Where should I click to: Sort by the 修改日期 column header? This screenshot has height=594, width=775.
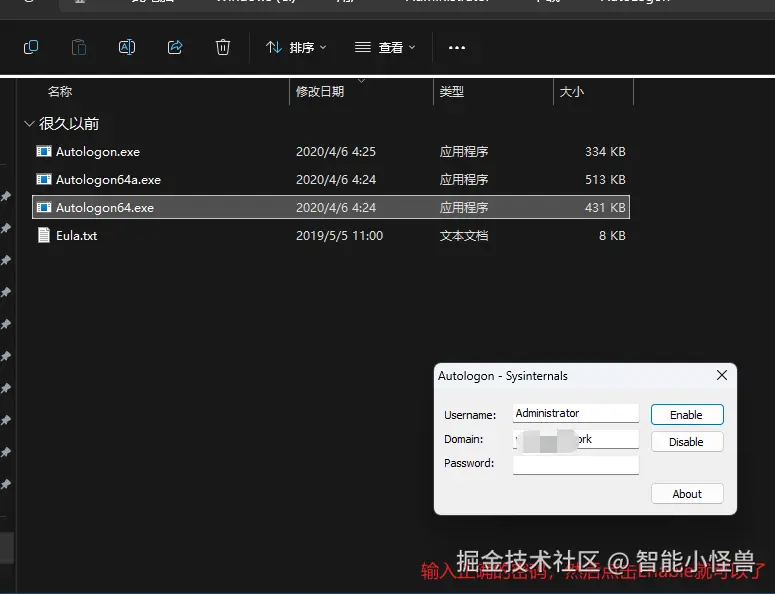point(320,91)
